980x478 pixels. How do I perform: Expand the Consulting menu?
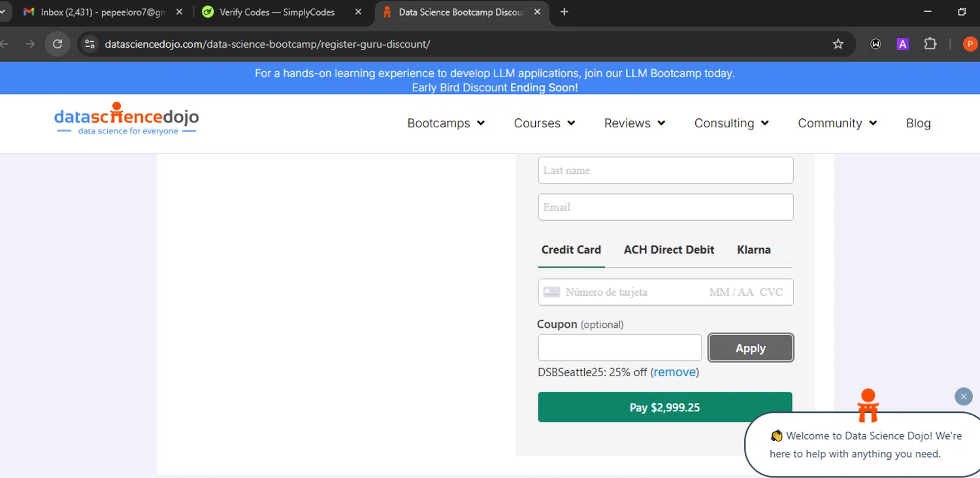pos(731,123)
